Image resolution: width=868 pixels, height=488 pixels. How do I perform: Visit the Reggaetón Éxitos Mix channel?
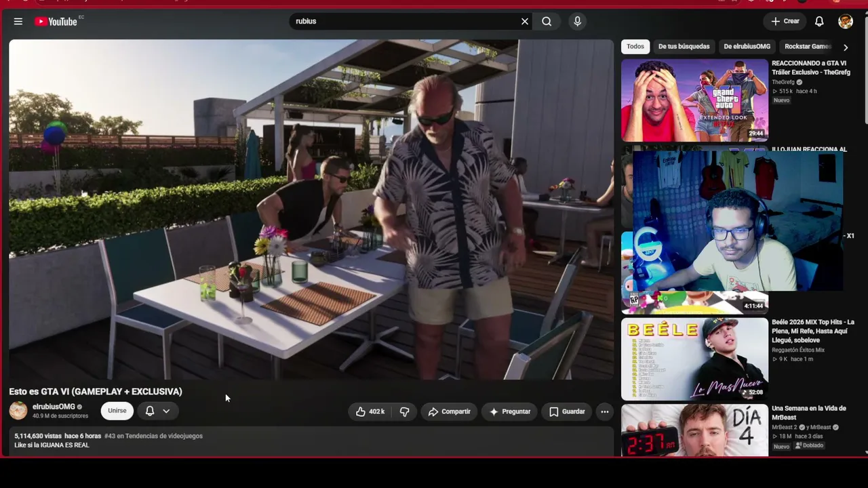(x=798, y=350)
